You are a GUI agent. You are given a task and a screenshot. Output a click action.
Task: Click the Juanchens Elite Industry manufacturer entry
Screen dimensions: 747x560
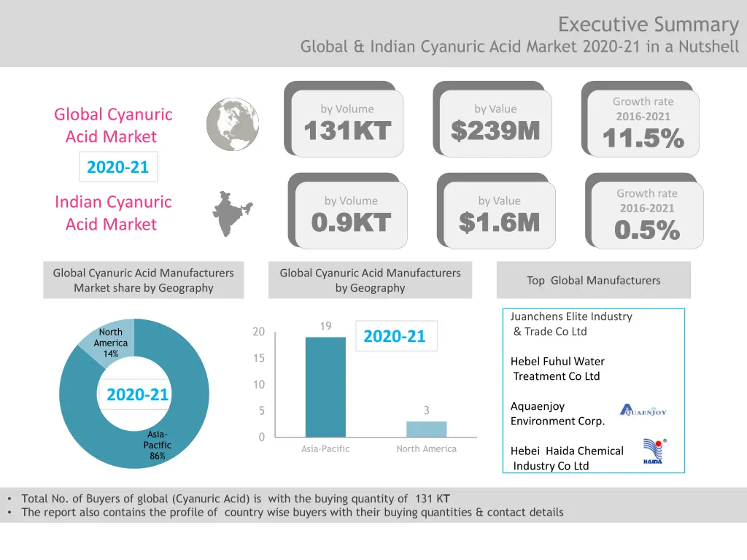[x=571, y=324]
